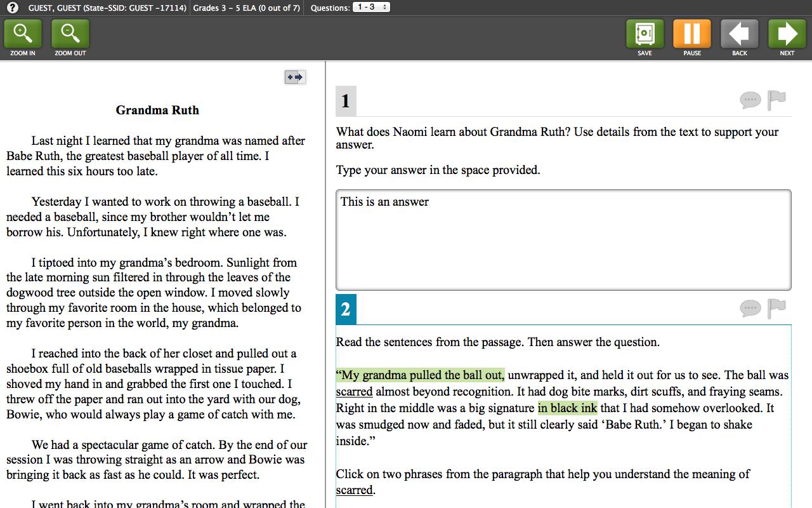812x508 pixels.
Task: Click the "Grandma Ruth" passage title
Action: pos(157,110)
